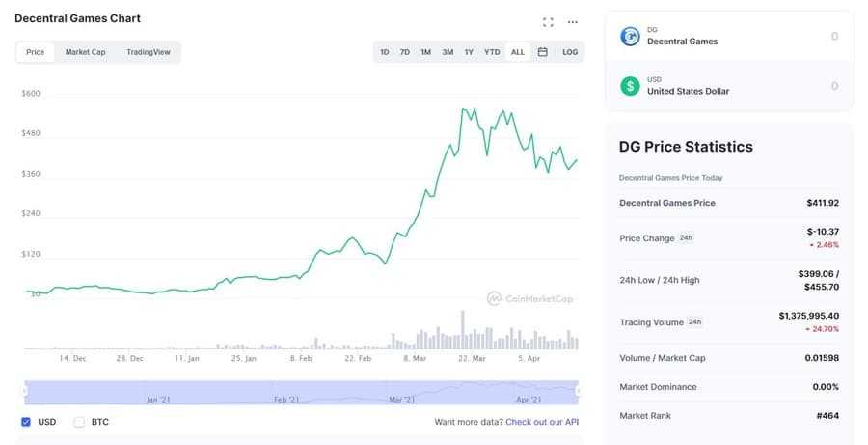Select the 7D time range
Viewport: 868px width, 445px height.
coord(405,52)
